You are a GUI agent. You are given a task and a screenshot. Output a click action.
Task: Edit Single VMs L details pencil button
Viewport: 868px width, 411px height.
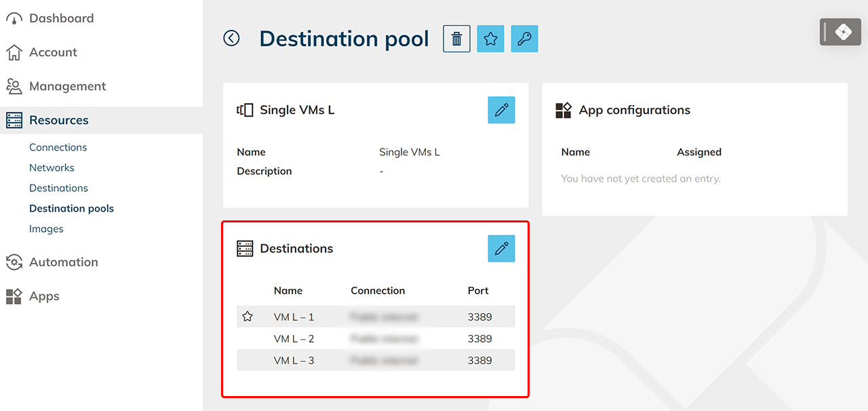[x=501, y=110]
